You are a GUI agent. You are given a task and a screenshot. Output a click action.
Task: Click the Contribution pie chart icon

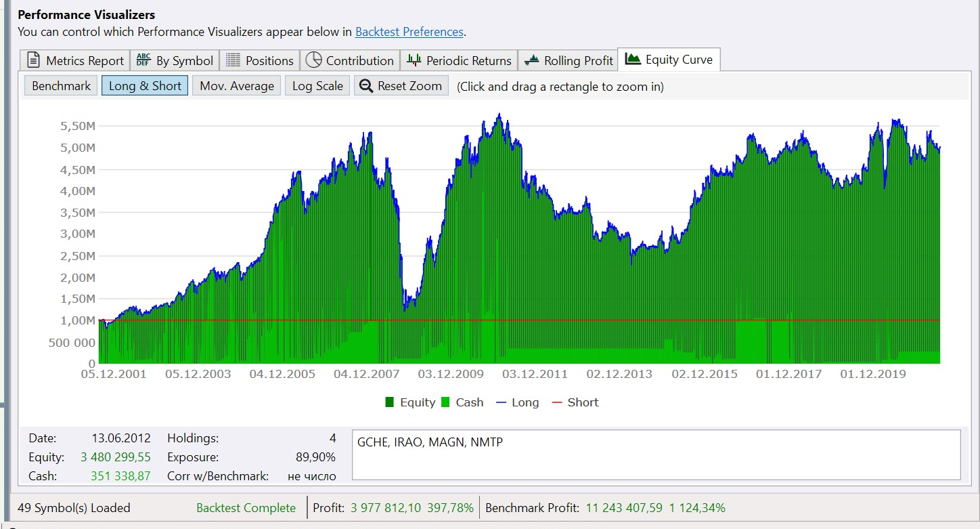point(313,60)
